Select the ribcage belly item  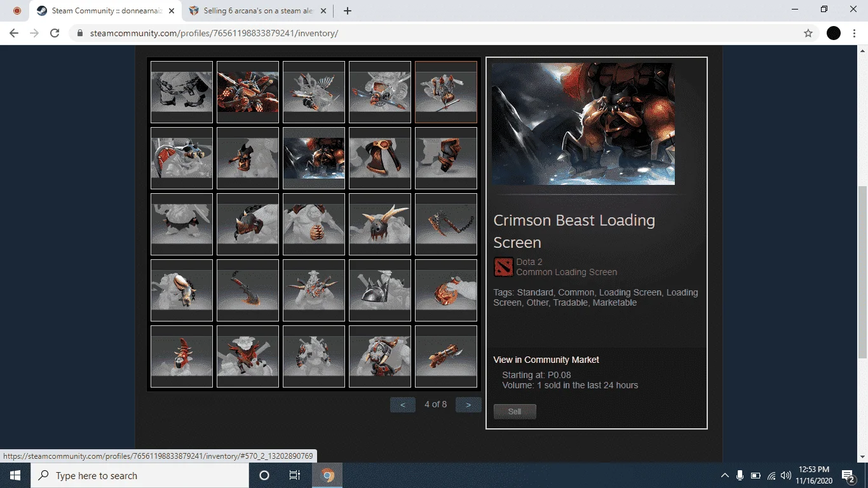click(x=314, y=224)
